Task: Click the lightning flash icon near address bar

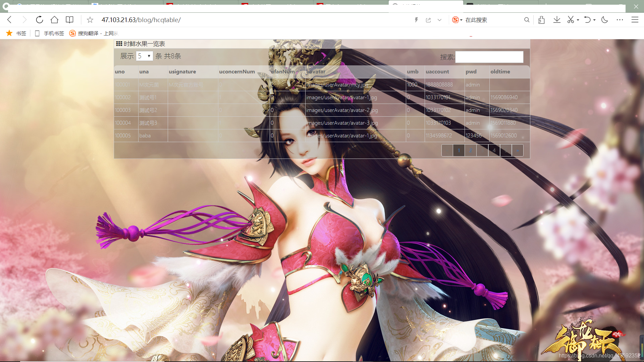Action: (416, 20)
